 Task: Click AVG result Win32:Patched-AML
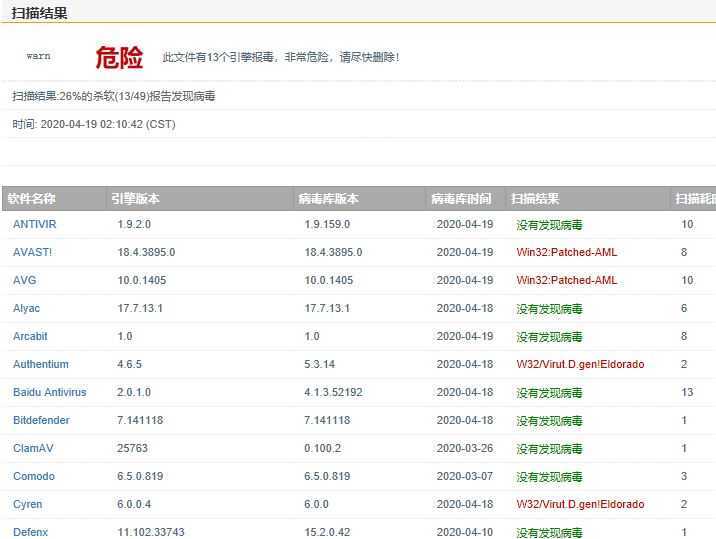(567, 280)
